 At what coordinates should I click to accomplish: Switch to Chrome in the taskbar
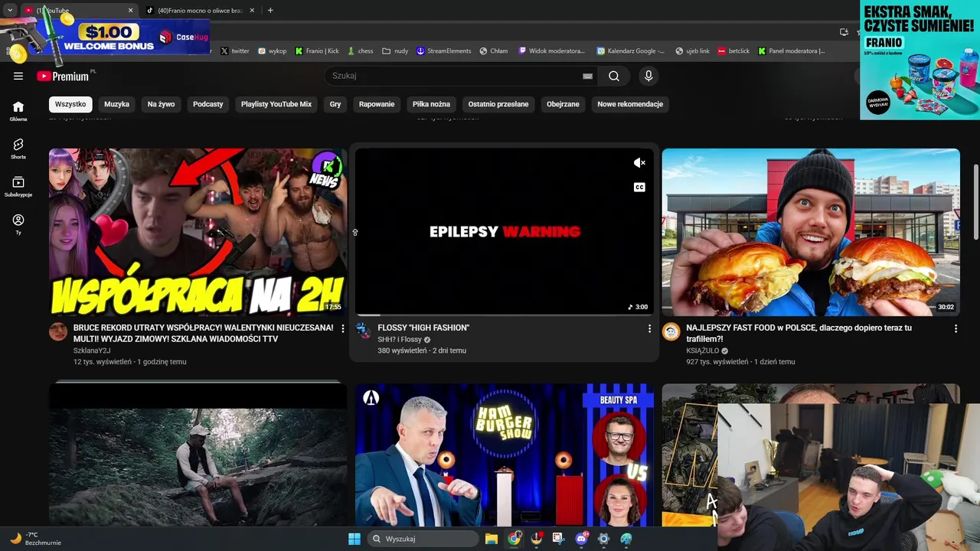pos(514,539)
